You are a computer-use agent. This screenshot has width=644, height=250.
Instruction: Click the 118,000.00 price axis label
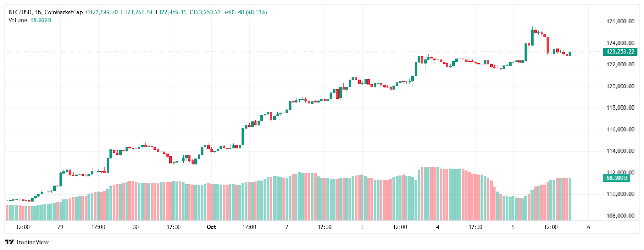coord(620,108)
